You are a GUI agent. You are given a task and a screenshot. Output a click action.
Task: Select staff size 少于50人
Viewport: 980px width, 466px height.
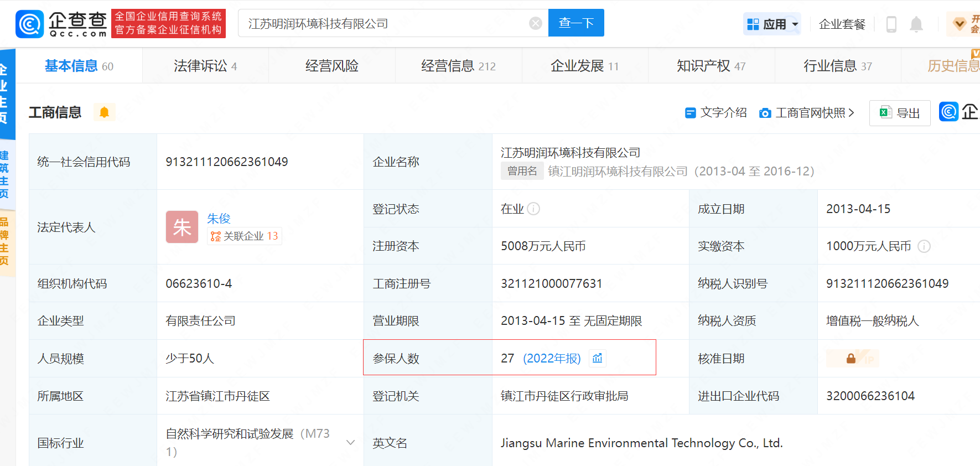[x=189, y=359]
